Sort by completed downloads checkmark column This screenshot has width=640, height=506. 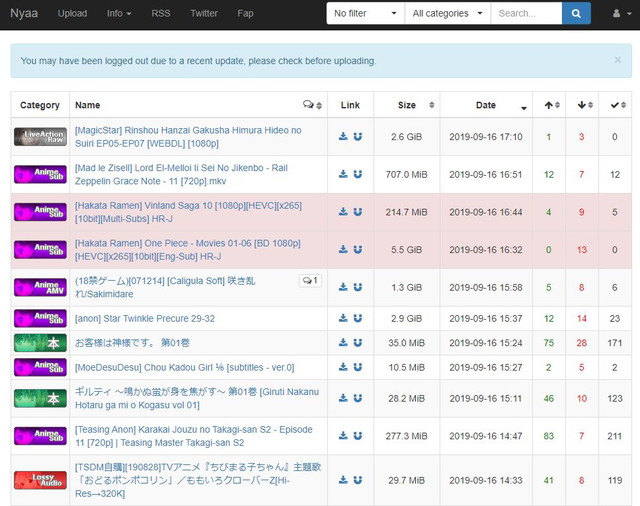point(614,105)
